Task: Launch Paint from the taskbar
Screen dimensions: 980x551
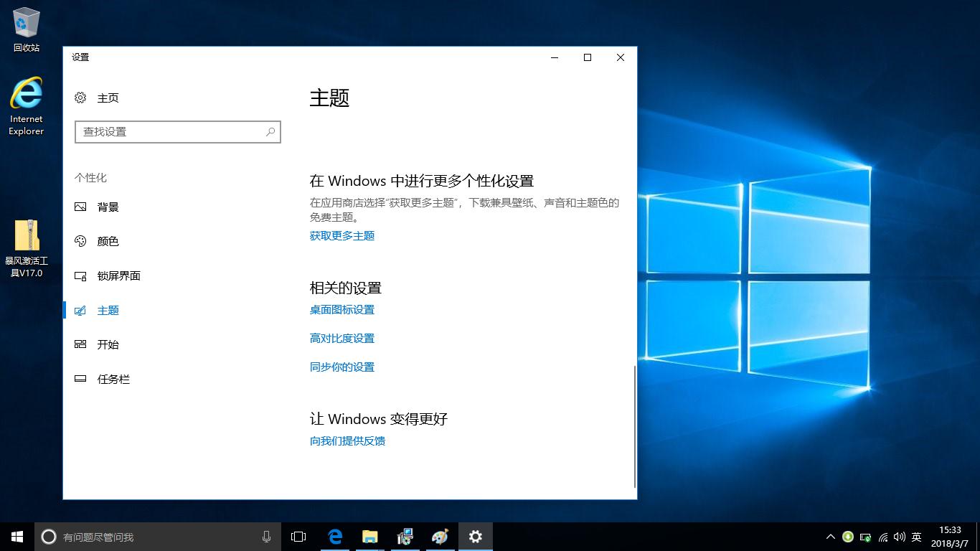Action: 440,536
